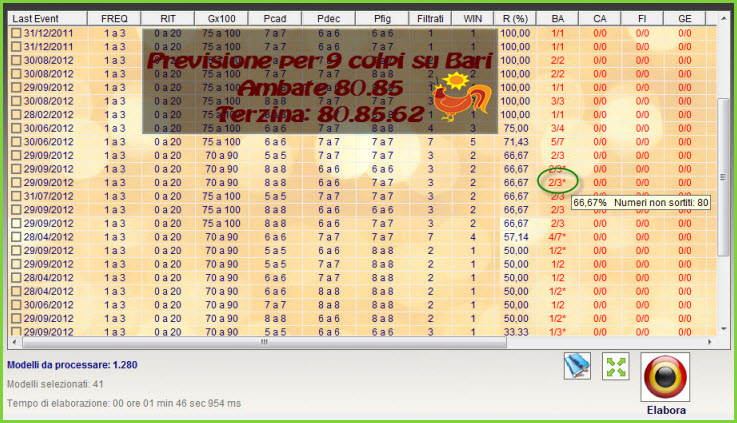Click the vertical scrollbar up arrow
The height and width of the screenshot is (423, 737).
click(x=723, y=18)
